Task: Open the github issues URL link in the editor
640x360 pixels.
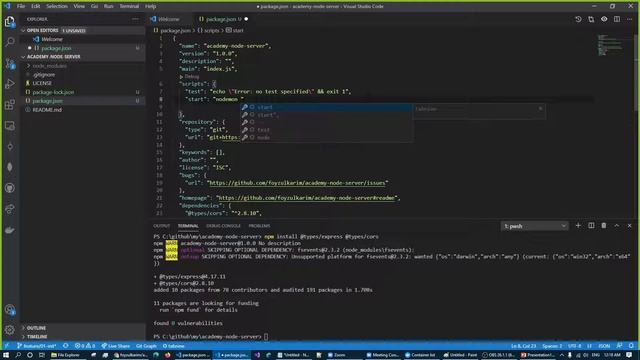Action: [297, 183]
